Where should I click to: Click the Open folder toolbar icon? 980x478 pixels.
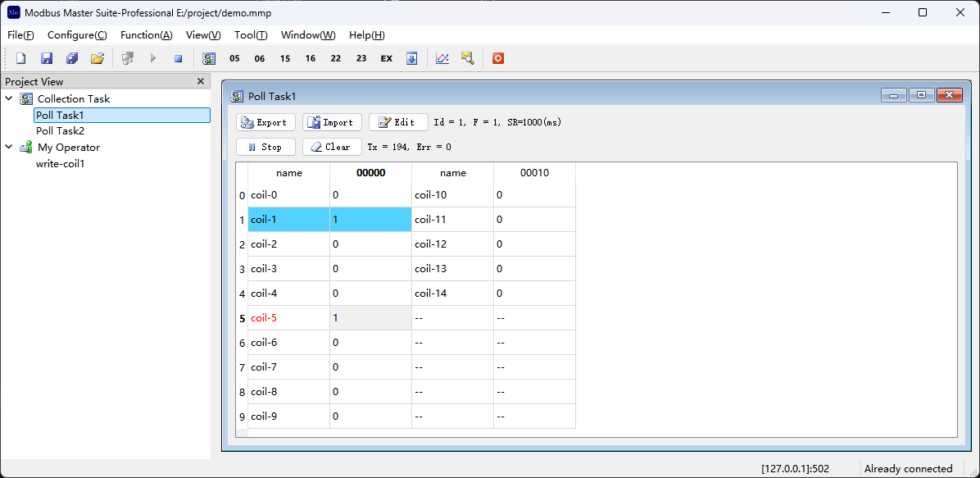(97, 58)
